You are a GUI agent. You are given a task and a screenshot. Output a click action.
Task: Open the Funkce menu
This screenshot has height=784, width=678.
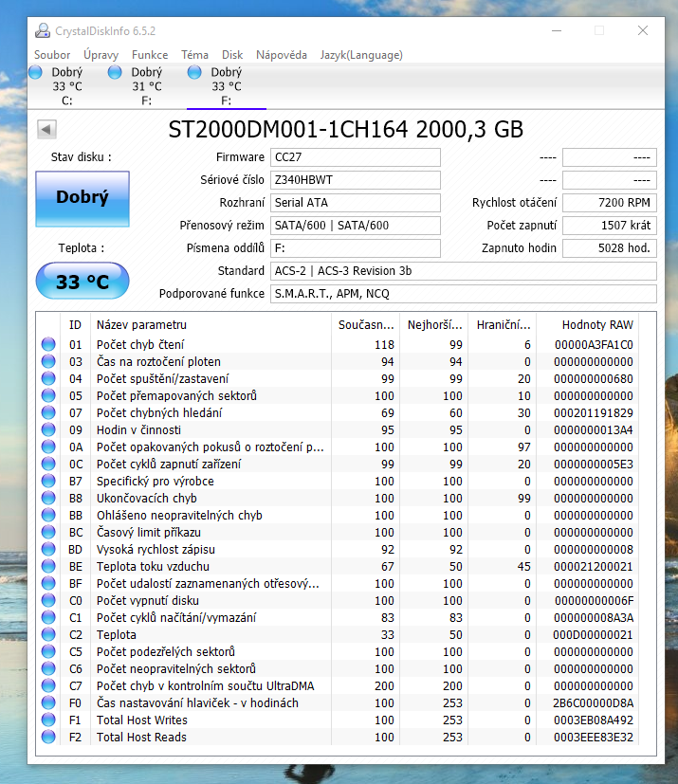pos(150,55)
